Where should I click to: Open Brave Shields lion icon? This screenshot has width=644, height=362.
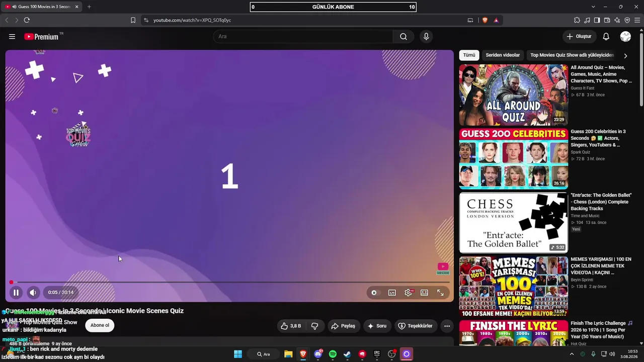click(485, 20)
